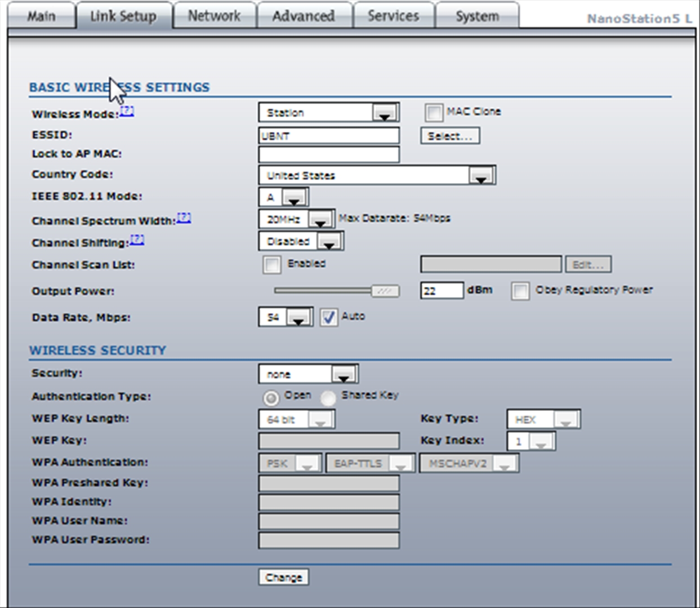Select the Shared Key radio button
This screenshot has height=608, width=700.
pos(328,398)
